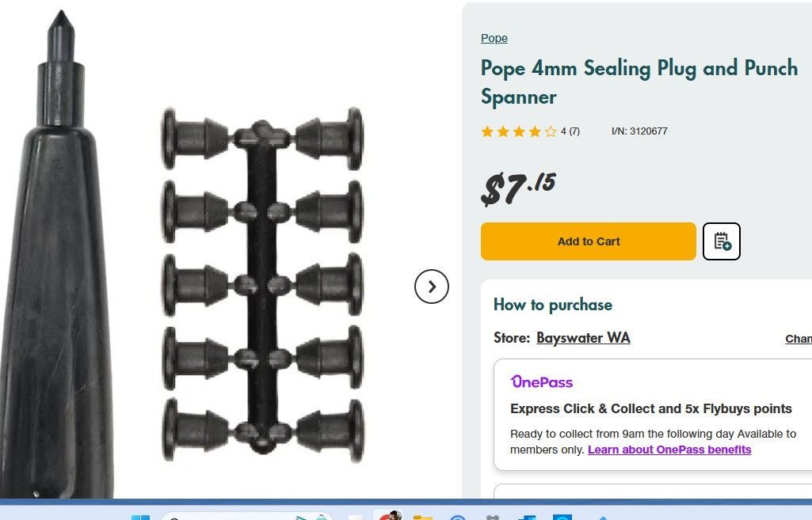The height and width of the screenshot is (520, 812).
Task: Open the reviews count next to the stars
Action: [570, 131]
